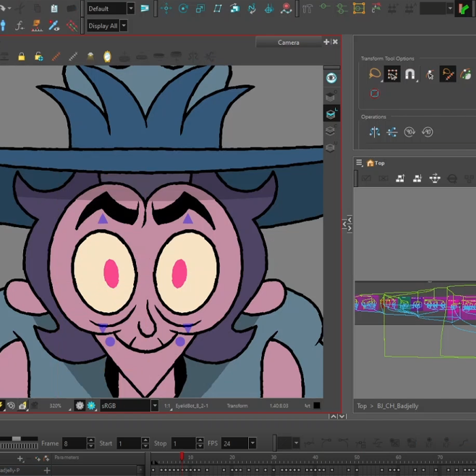Toggle the red-circled square tool option

coord(375,93)
